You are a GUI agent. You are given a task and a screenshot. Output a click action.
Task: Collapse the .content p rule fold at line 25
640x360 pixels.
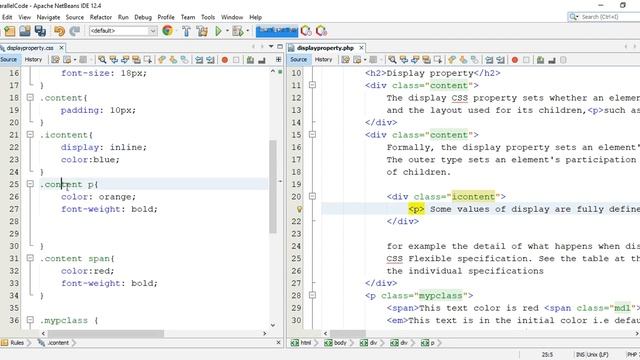30,184
